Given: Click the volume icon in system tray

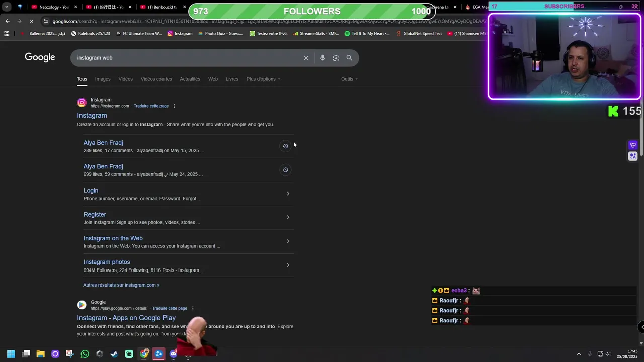Looking at the screenshot, I should tap(608, 354).
